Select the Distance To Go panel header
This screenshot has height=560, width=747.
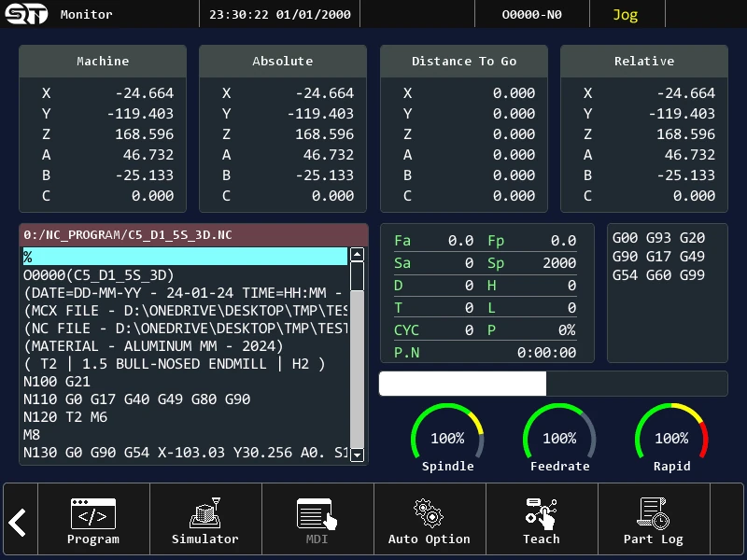click(x=463, y=61)
